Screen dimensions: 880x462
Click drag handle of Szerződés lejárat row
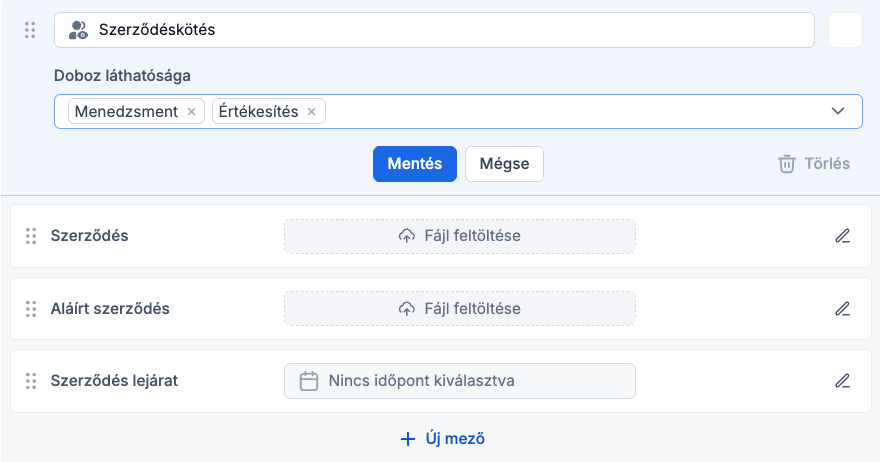(30, 380)
